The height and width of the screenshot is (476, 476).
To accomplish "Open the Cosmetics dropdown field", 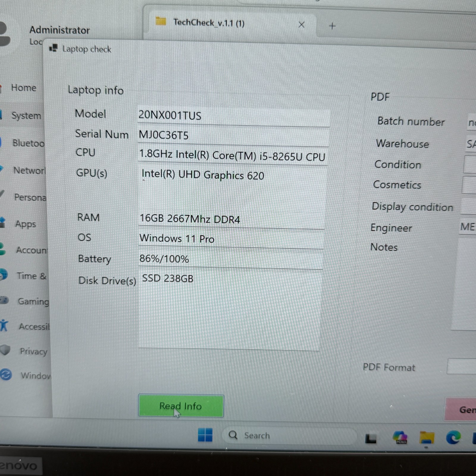I will pyautogui.click(x=469, y=184).
